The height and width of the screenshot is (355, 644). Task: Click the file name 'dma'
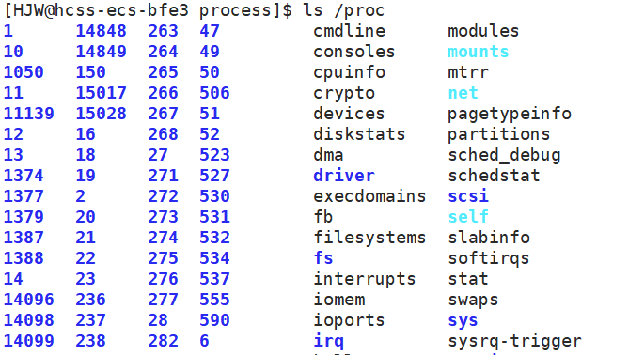point(328,155)
